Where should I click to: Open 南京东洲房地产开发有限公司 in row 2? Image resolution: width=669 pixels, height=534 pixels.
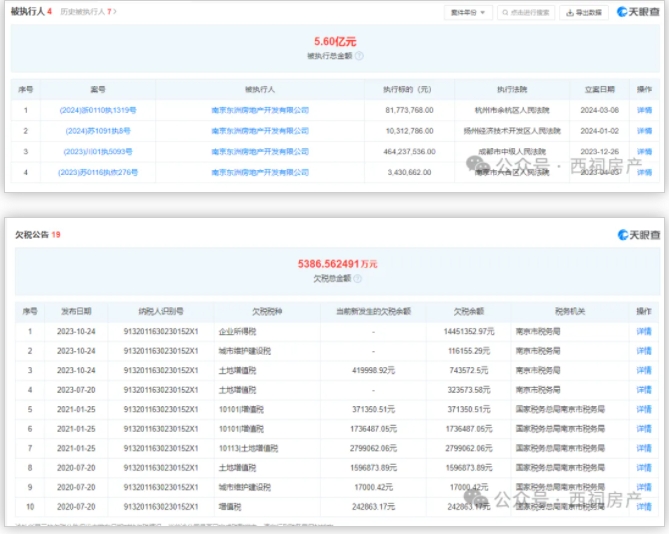[260, 131]
